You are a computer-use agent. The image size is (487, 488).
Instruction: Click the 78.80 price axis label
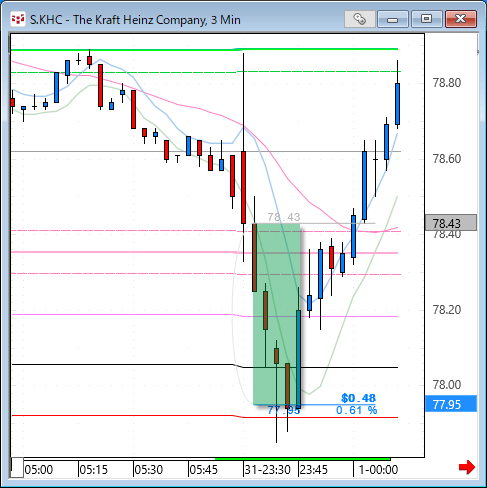click(447, 83)
